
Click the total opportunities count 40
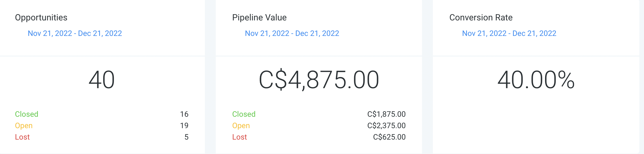[102, 80]
